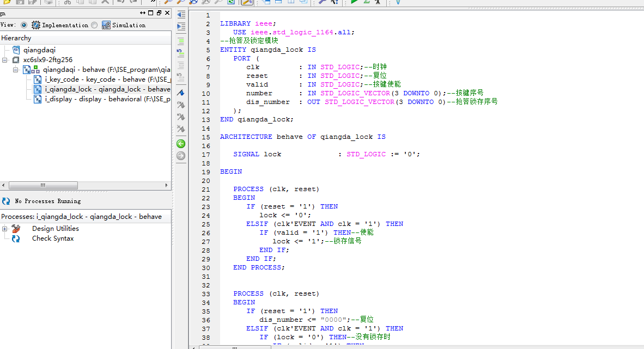
Task: Expand the Design Utilities process group
Action: [x=5, y=229]
